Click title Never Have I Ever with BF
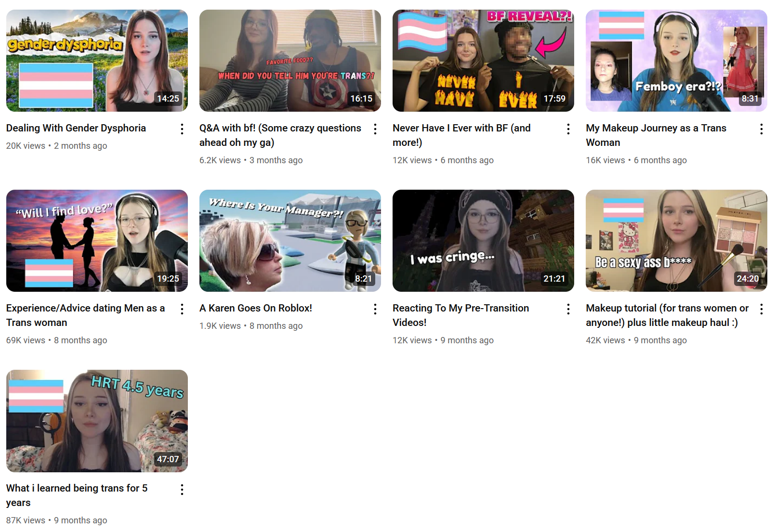The width and height of the screenshot is (776, 532). click(x=461, y=135)
